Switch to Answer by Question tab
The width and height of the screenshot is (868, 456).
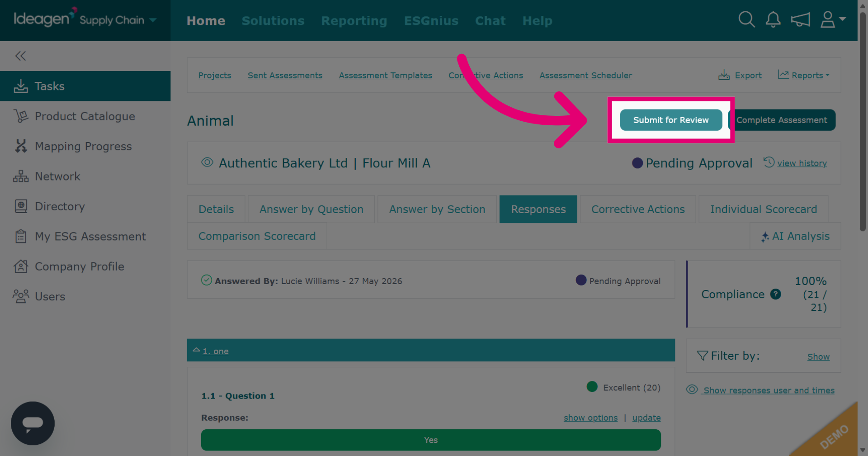click(x=311, y=209)
